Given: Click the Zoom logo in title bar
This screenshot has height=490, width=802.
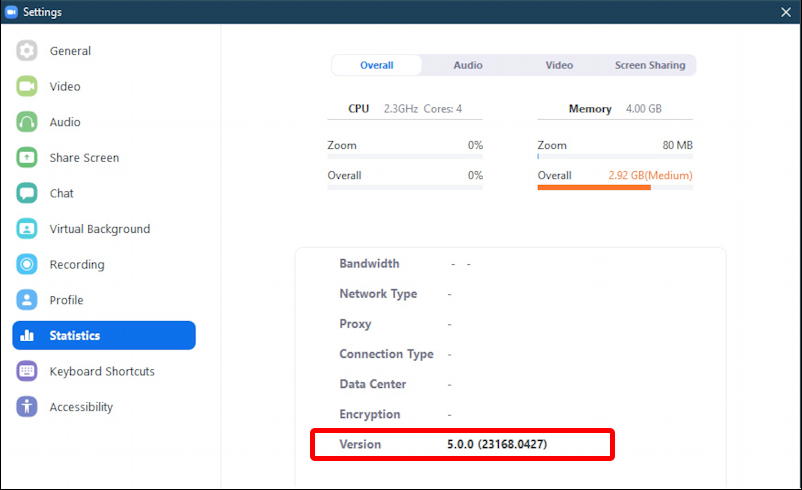Looking at the screenshot, I should coord(11,12).
